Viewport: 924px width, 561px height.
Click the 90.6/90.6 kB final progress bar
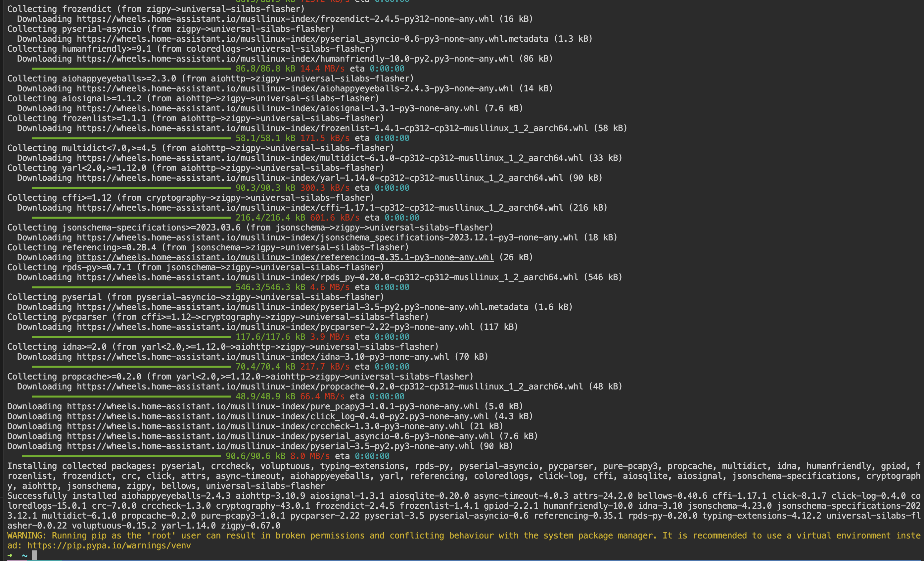(x=121, y=456)
